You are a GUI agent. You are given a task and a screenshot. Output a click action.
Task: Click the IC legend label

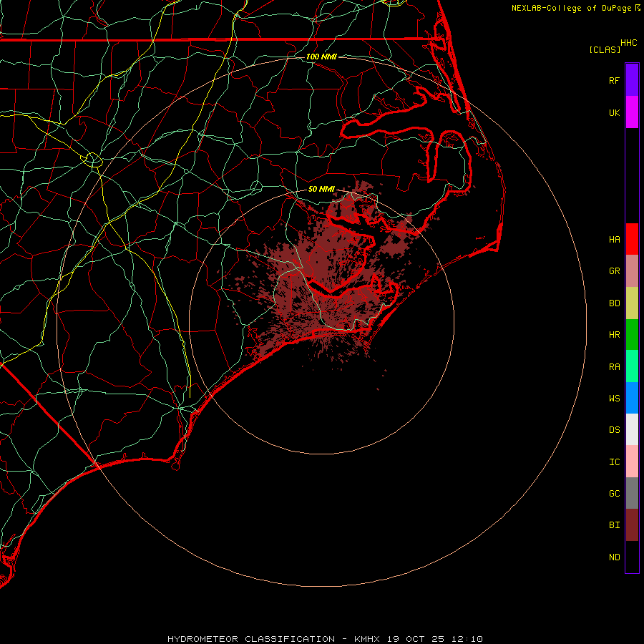point(614,462)
